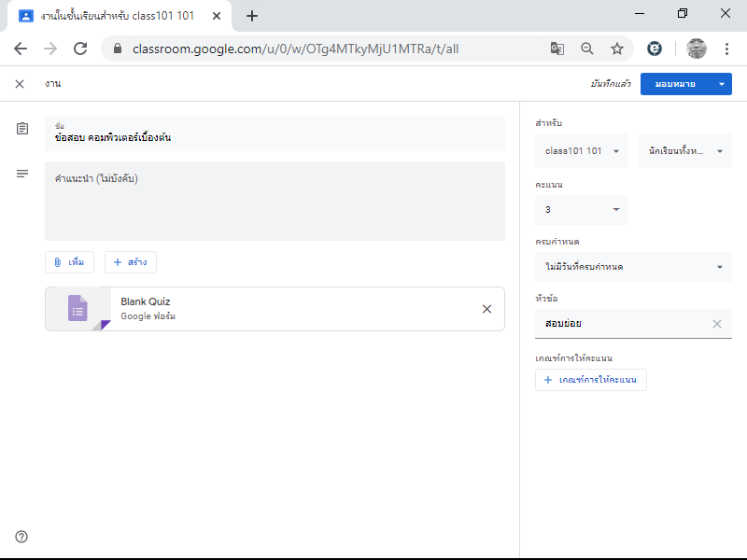747x560 pixels.
Task: Click the forward navigation arrow
Action: (x=50, y=49)
